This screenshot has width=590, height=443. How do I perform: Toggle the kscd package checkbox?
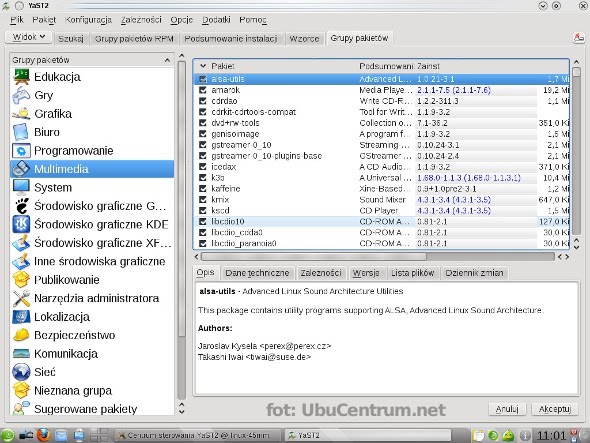[203, 210]
